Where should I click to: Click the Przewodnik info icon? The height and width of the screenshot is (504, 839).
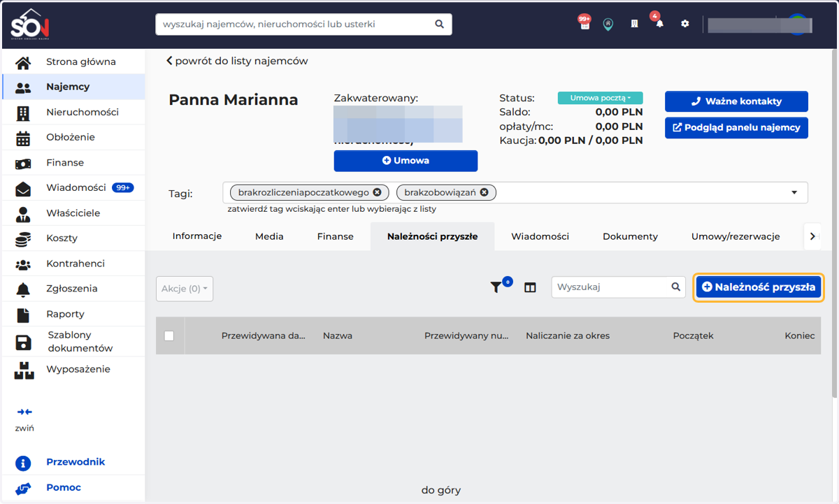tap(23, 463)
